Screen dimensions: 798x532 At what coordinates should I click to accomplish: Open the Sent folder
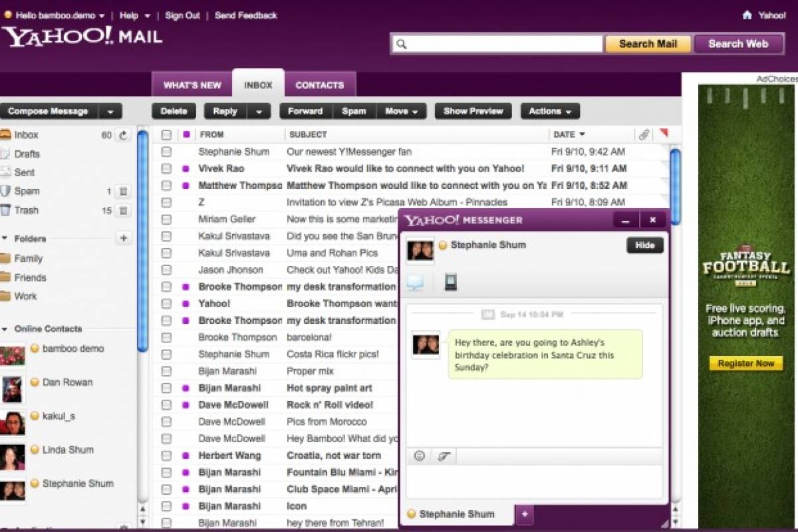tap(25, 172)
